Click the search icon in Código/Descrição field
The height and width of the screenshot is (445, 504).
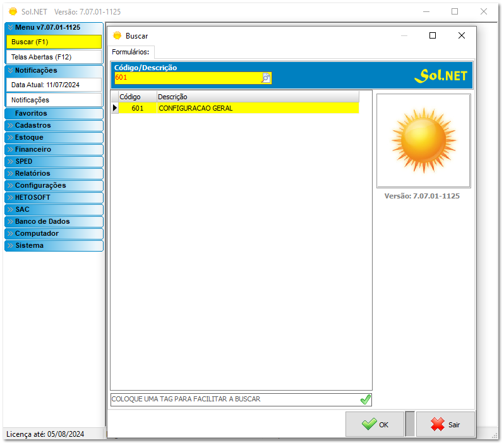[266, 78]
